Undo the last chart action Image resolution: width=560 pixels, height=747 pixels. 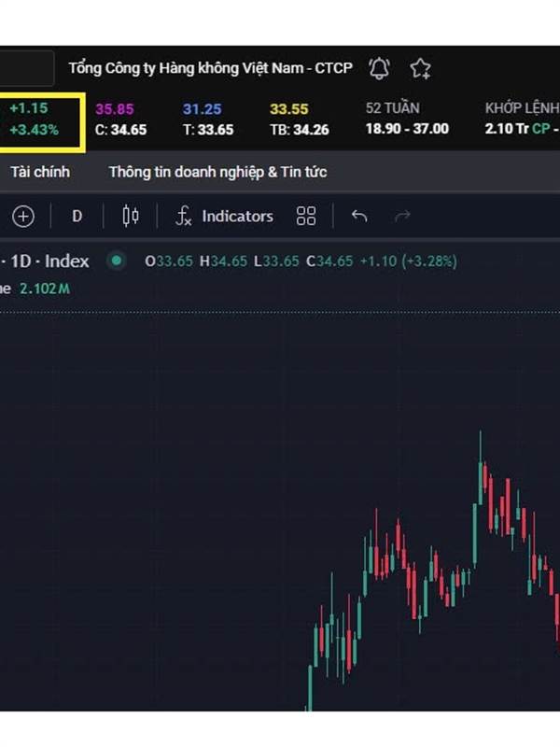click(x=359, y=217)
